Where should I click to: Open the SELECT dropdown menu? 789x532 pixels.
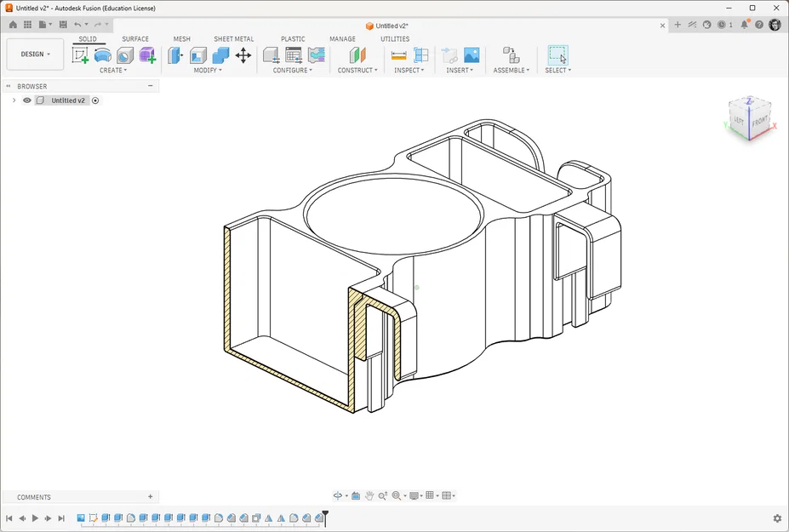coord(557,71)
